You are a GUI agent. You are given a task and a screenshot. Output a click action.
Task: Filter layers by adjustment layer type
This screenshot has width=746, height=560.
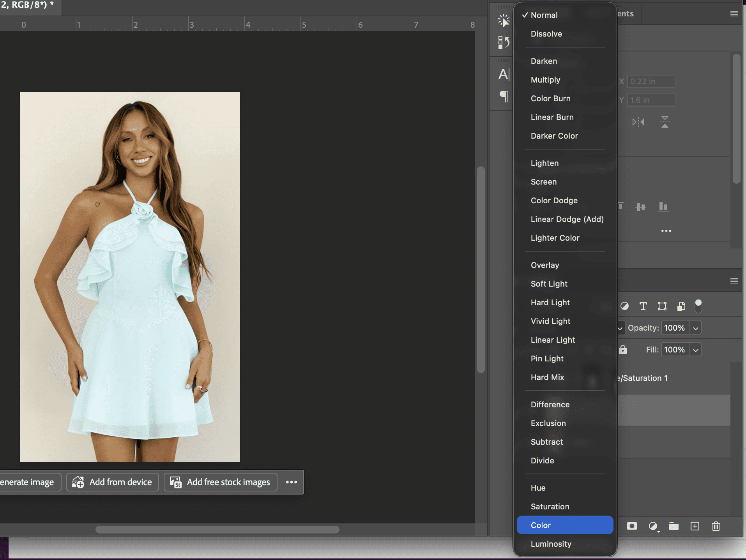pos(624,306)
